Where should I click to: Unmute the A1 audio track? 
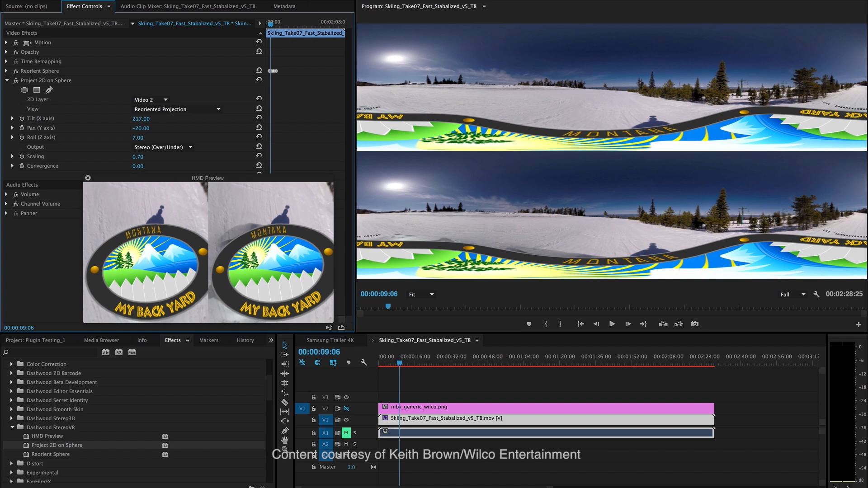pyautogui.click(x=346, y=433)
